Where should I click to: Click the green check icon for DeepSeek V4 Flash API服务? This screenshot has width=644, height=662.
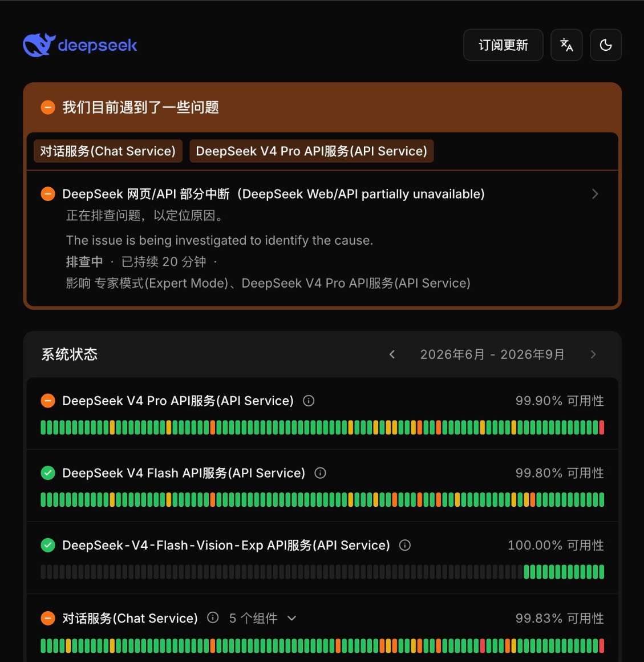48,473
